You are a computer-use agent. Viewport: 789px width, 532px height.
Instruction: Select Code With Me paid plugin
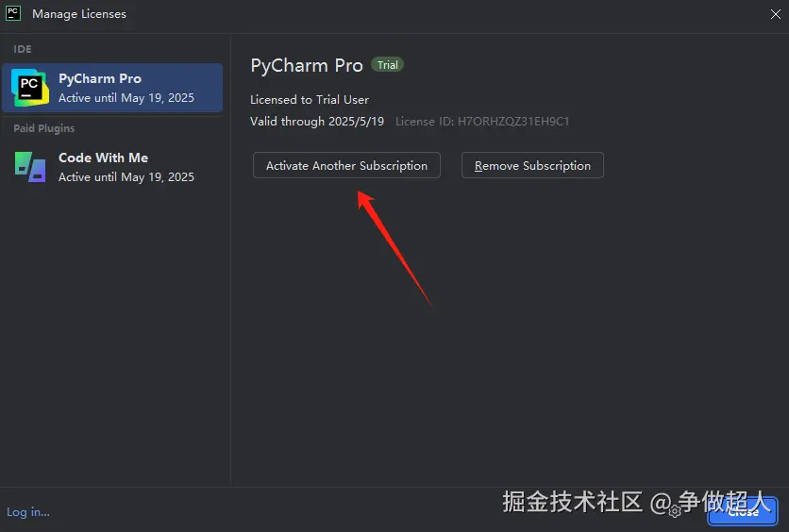pos(112,167)
